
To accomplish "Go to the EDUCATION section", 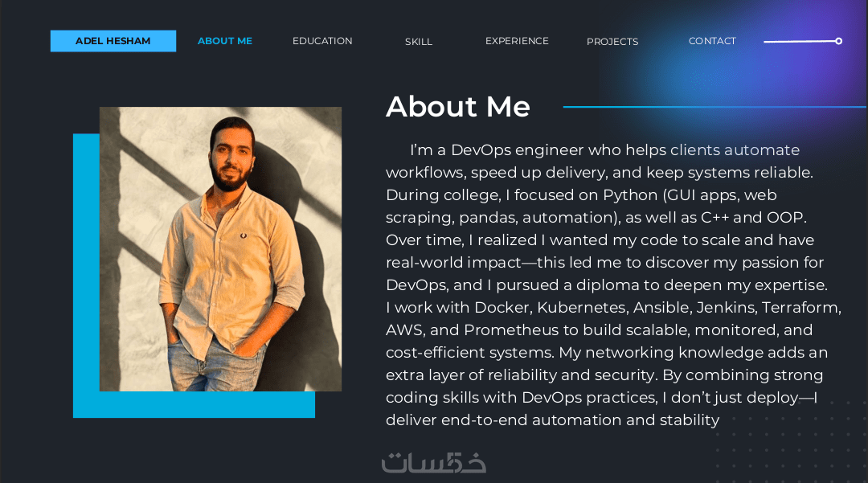I will coord(322,41).
